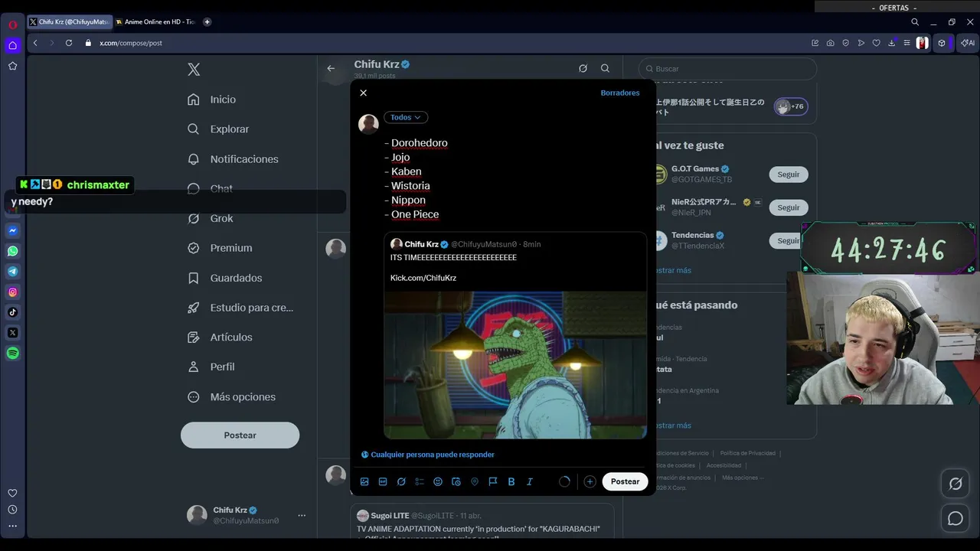Open history clock in Opera sidebar
Image resolution: width=980 pixels, height=551 pixels.
(13, 510)
